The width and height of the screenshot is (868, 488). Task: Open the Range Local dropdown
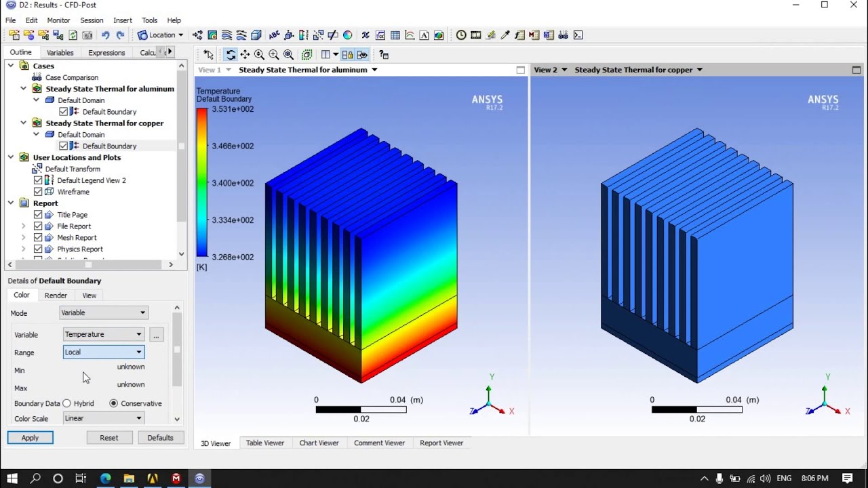pos(104,352)
